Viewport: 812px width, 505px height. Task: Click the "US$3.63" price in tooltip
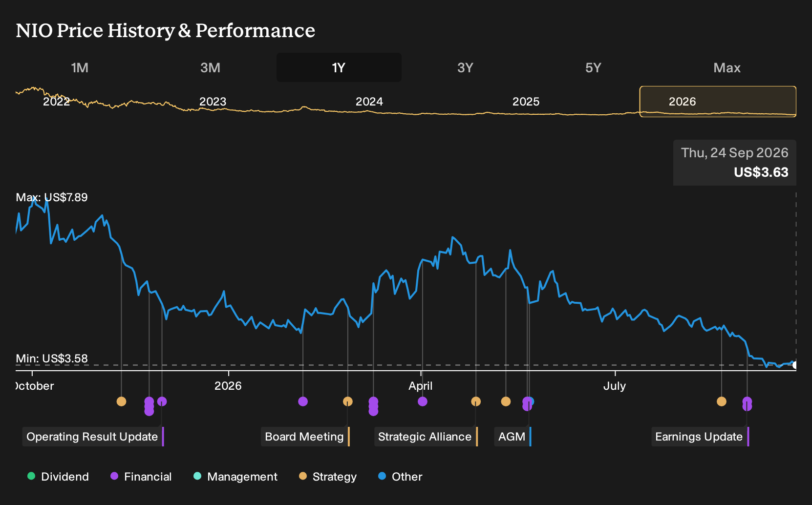[761, 172]
